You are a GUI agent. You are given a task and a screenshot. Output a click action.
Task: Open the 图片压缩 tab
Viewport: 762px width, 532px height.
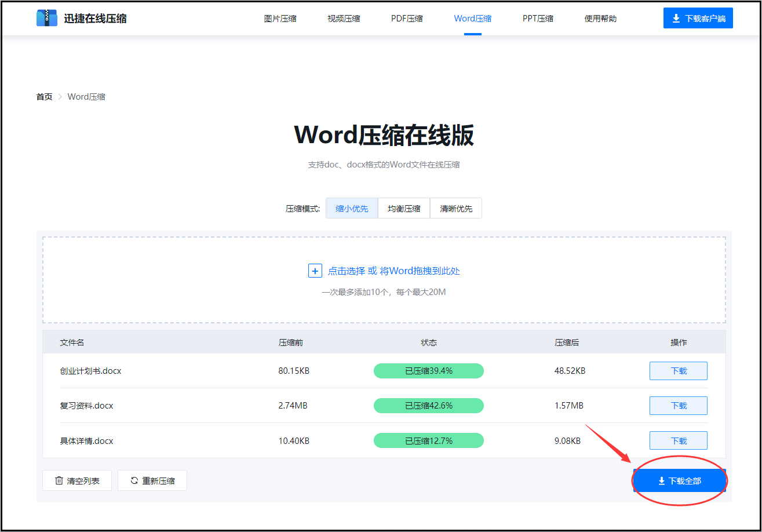coord(280,18)
